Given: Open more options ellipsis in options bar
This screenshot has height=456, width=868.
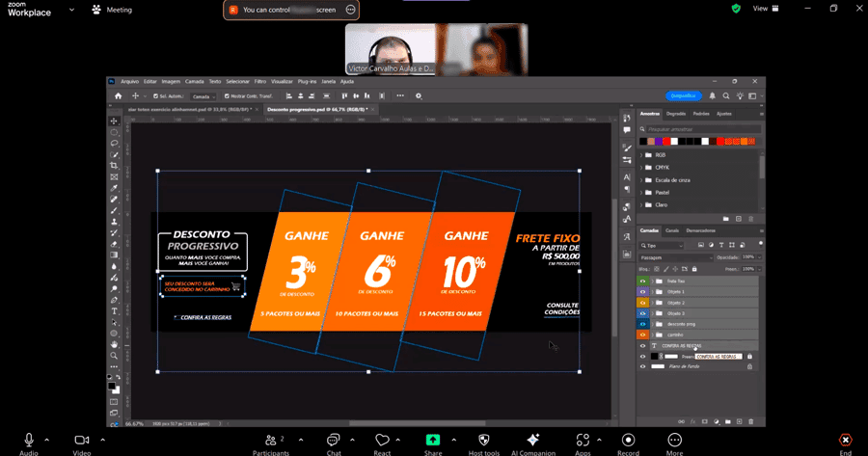Looking at the screenshot, I should 400,95.
